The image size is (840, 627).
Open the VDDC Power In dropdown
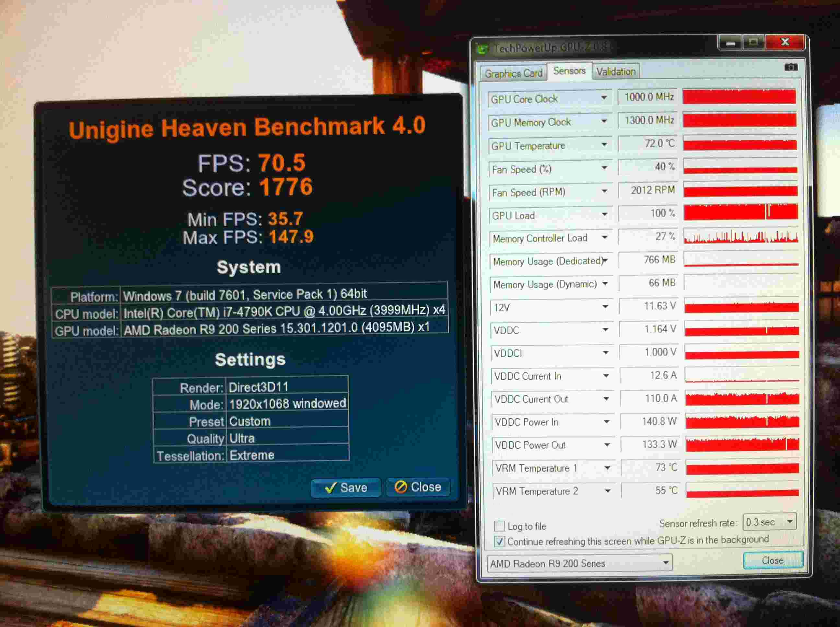pyautogui.click(x=607, y=422)
